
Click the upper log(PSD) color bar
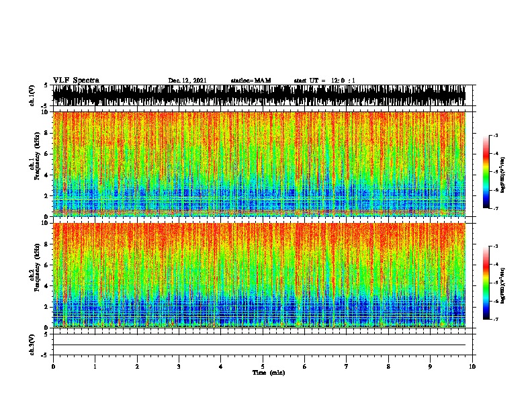pos(486,172)
